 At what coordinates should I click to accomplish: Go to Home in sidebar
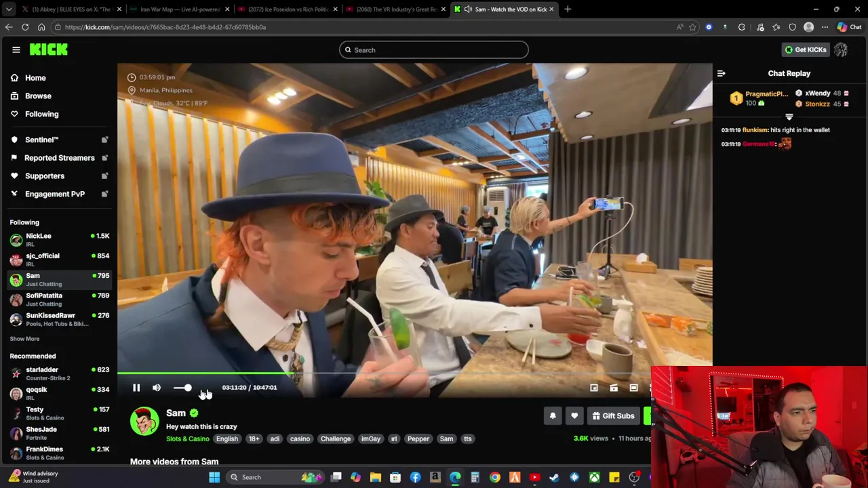click(35, 78)
